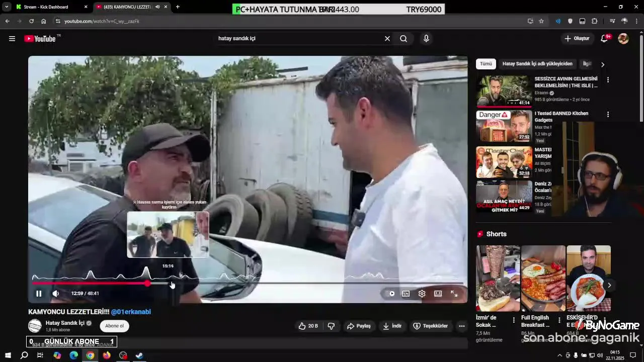
Task: Toggle the autoplay switch in the player
Action: coord(390,294)
